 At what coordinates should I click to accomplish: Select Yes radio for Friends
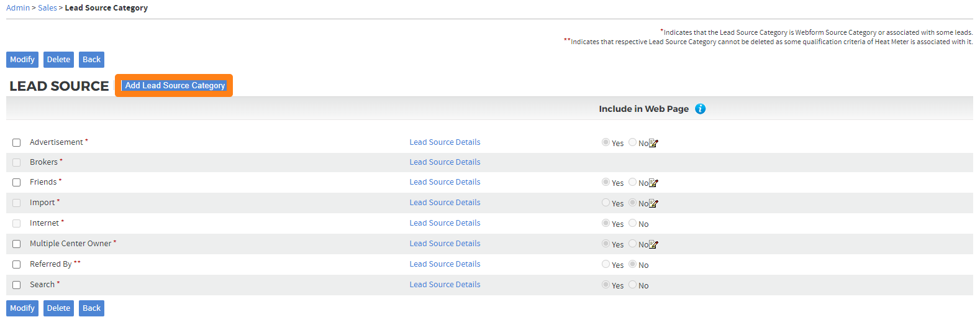pos(606,182)
